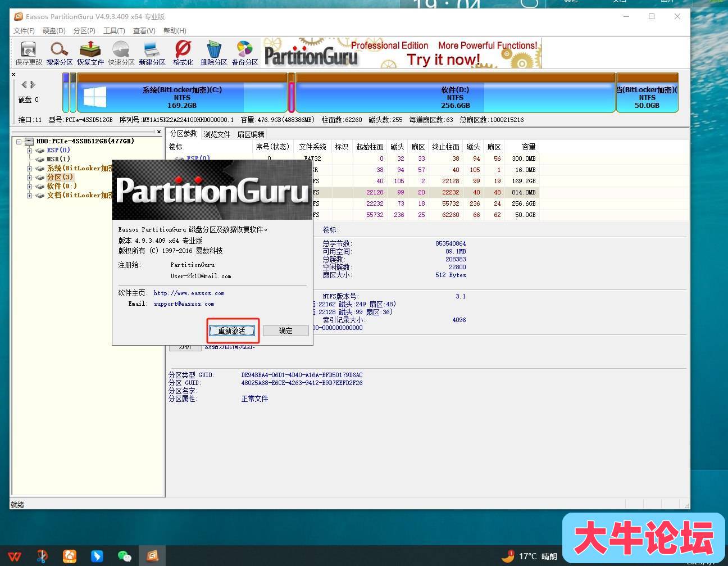Image resolution: width=728 pixels, height=566 pixels.
Task: Open the 文件(F) menu
Action: click(24, 31)
